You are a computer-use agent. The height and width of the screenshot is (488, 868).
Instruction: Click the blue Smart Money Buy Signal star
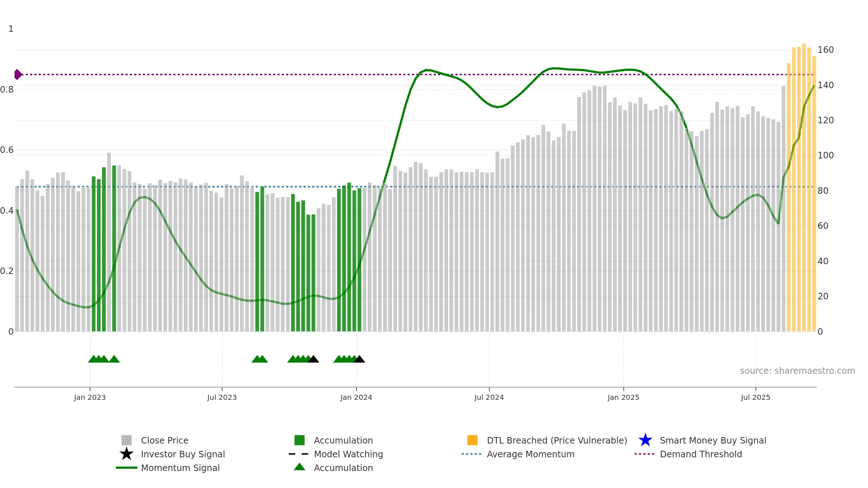point(645,440)
